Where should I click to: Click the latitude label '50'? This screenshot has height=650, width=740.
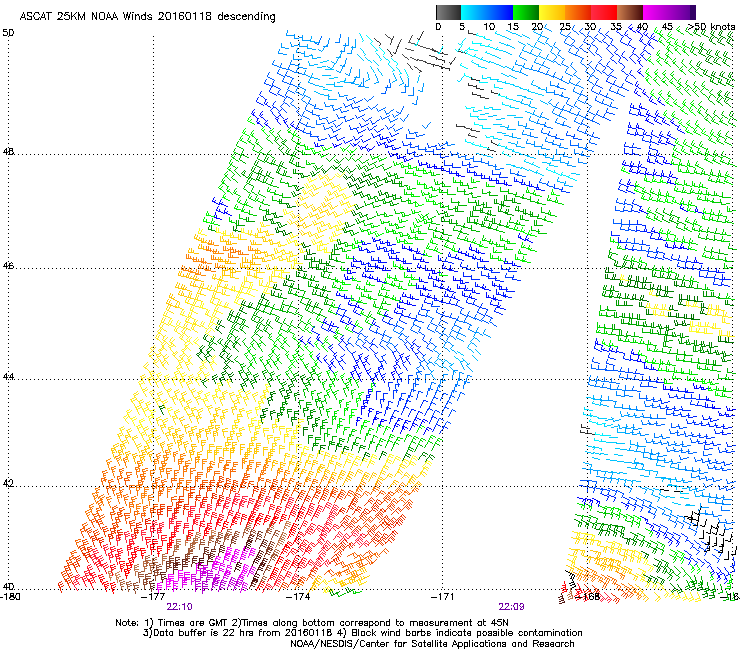pyautogui.click(x=8, y=33)
